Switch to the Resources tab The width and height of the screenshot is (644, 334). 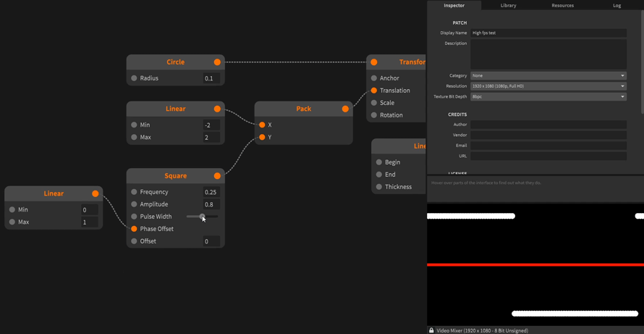point(563,5)
